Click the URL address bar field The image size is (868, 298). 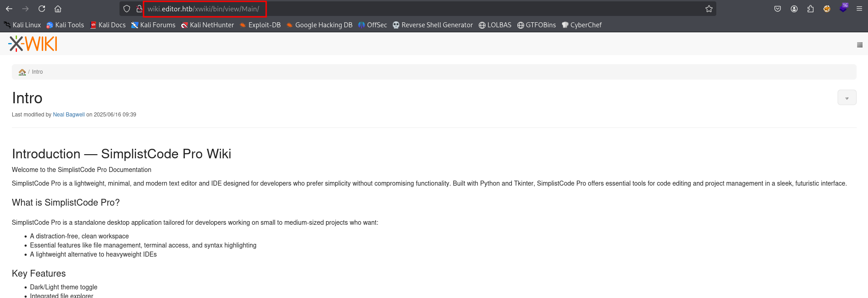(x=409, y=9)
